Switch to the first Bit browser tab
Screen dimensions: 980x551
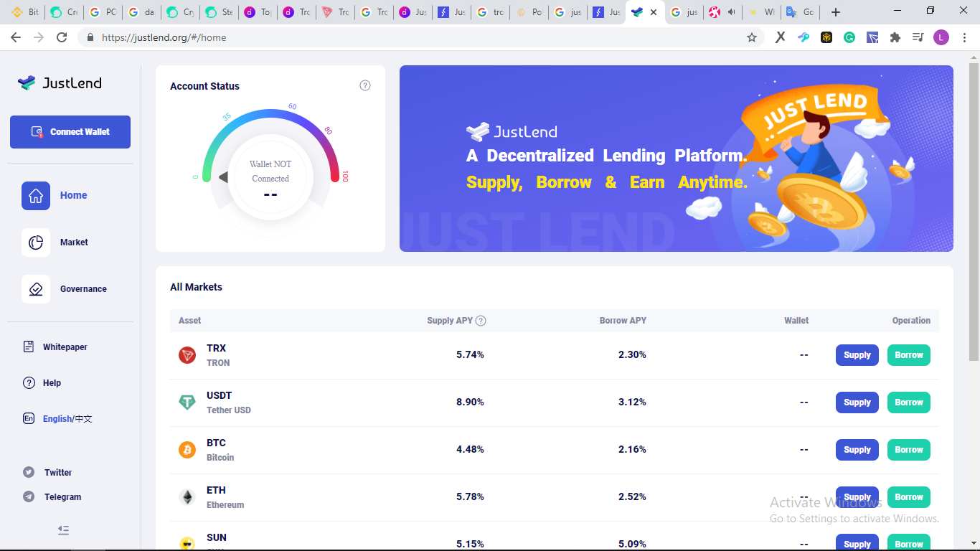(25, 12)
